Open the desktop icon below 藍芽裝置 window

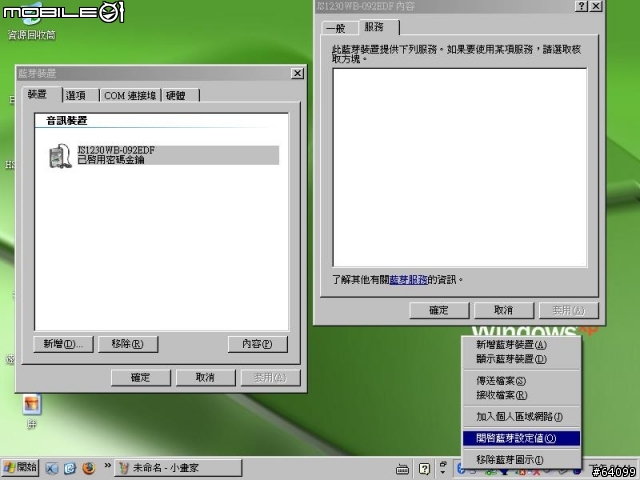point(31,411)
